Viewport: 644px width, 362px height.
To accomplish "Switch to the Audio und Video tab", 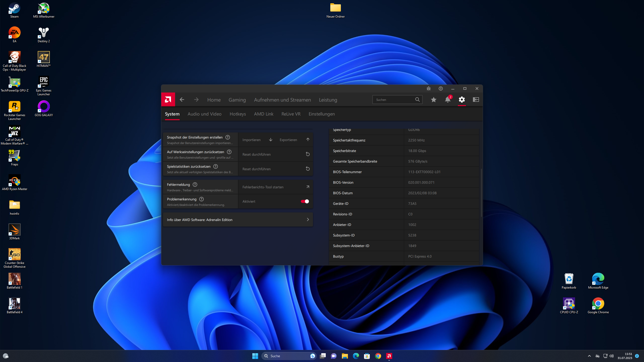I will tap(204, 114).
